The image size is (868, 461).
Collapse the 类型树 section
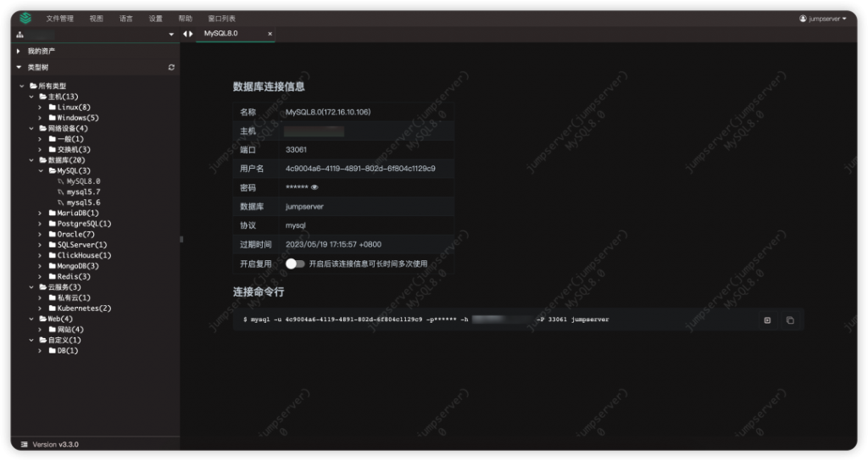[19, 67]
